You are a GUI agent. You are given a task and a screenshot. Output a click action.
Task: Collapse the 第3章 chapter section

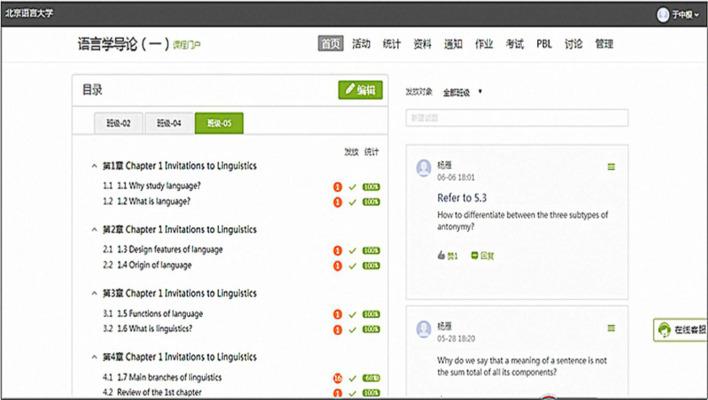point(94,294)
